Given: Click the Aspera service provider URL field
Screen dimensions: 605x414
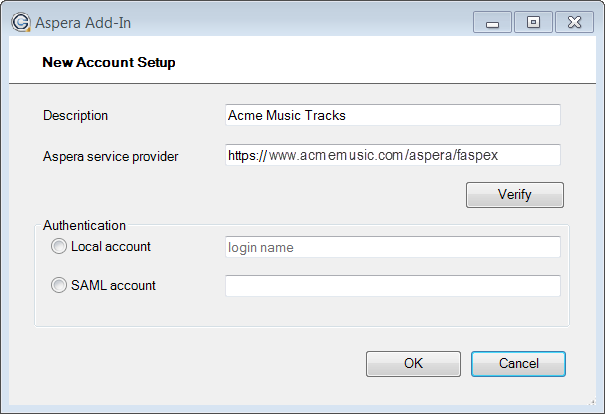Looking at the screenshot, I should [x=393, y=155].
